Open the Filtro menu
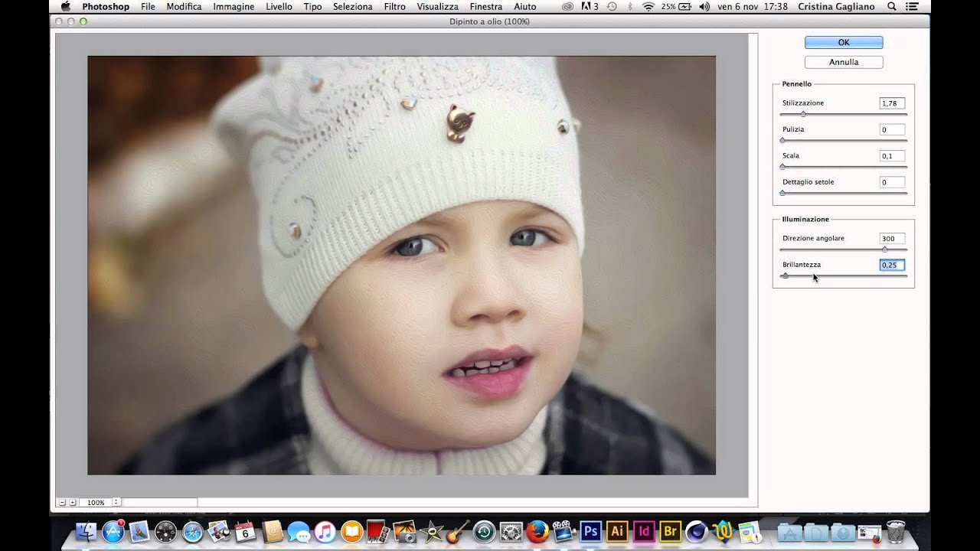The image size is (980, 551). pos(394,7)
